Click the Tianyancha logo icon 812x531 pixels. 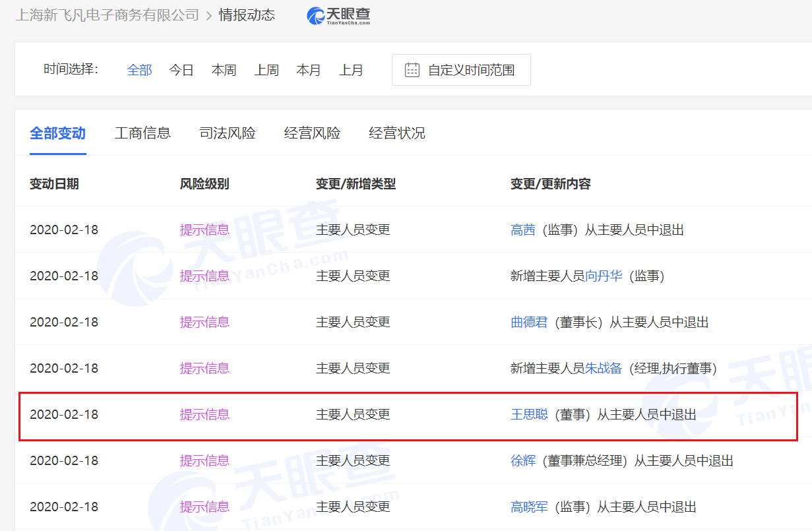[x=317, y=16]
